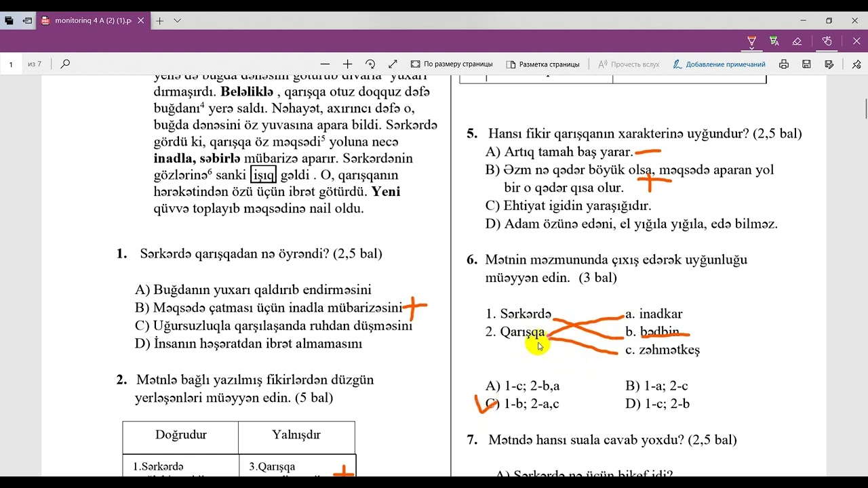Click matching option 'b. bədbin'
The width and height of the screenshot is (868, 488).
pyautogui.click(x=652, y=332)
